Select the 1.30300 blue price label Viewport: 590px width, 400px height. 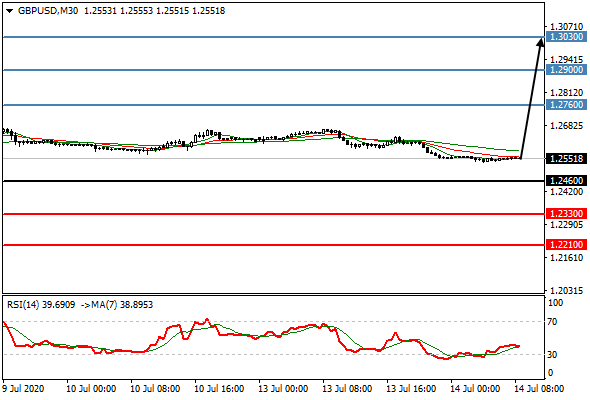pos(566,37)
